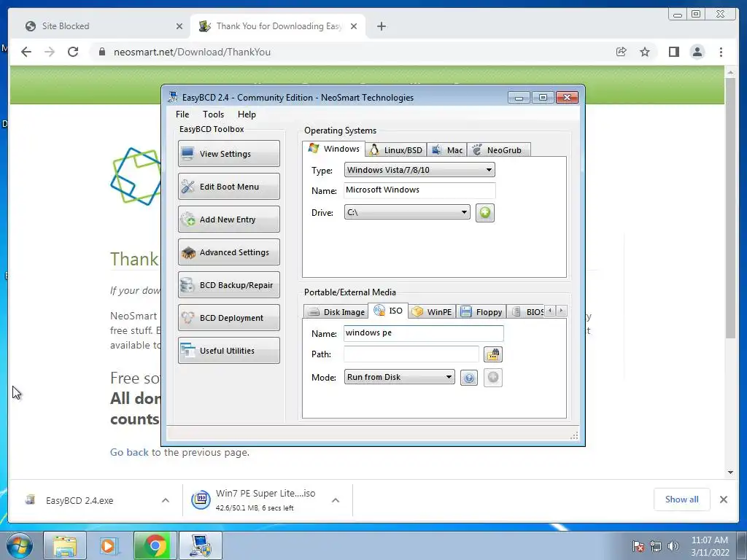This screenshot has width=747, height=560.
Task: Open BCD Backup/Repair section
Action: point(228,285)
